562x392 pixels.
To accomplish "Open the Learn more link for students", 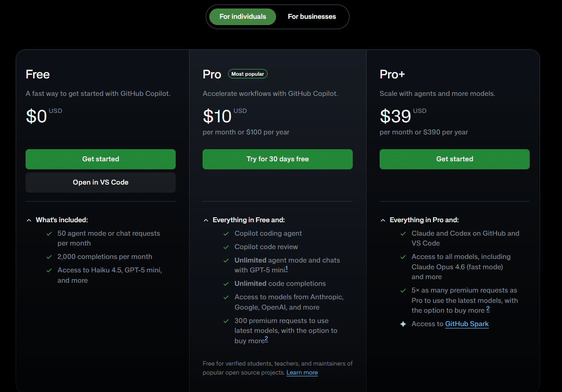I will click(x=302, y=372).
